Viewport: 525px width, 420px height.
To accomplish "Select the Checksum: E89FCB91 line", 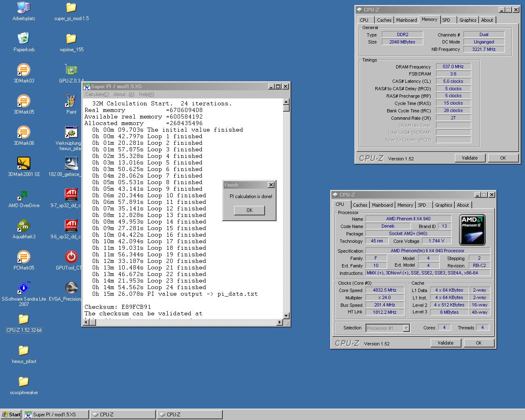I will tap(118, 307).
